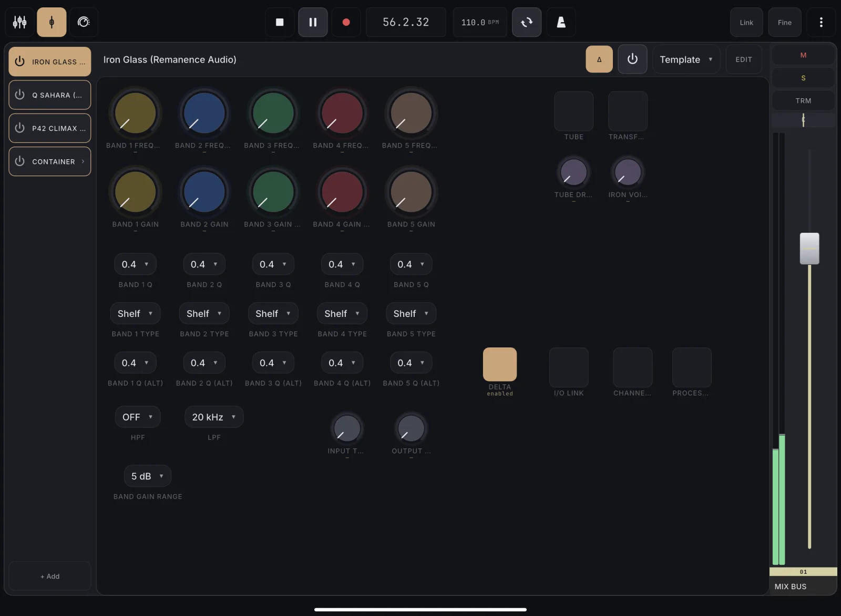Click the 110.0 BPM tempo field
Image resolution: width=841 pixels, height=616 pixels.
[x=480, y=22]
